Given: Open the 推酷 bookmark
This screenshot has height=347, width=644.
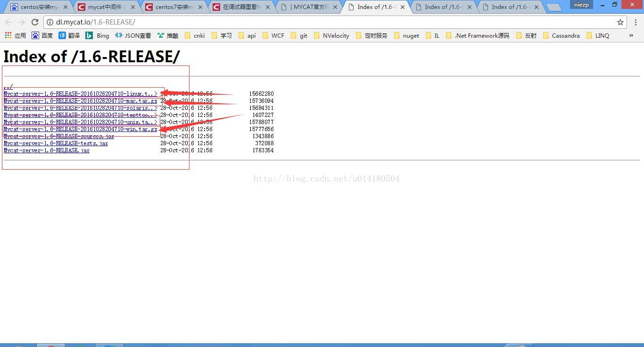Looking at the screenshot, I should click(x=168, y=35).
